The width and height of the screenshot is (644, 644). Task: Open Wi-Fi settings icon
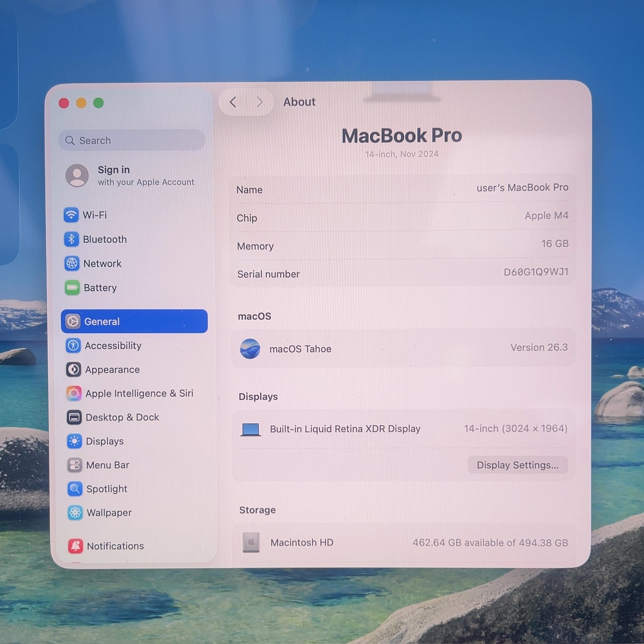pyautogui.click(x=71, y=215)
